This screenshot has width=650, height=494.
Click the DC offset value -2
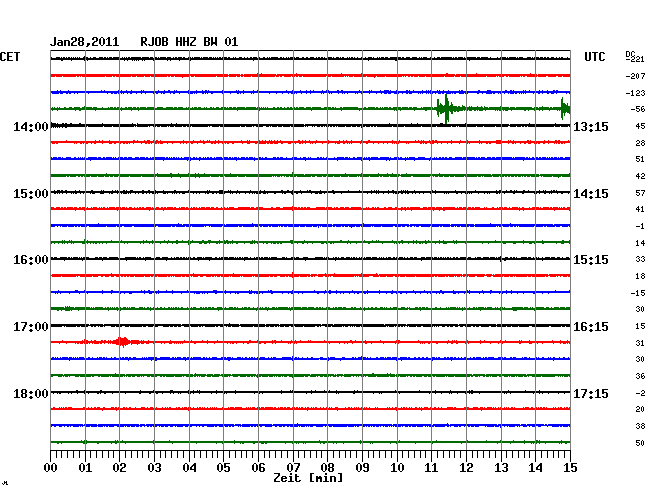point(640,393)
